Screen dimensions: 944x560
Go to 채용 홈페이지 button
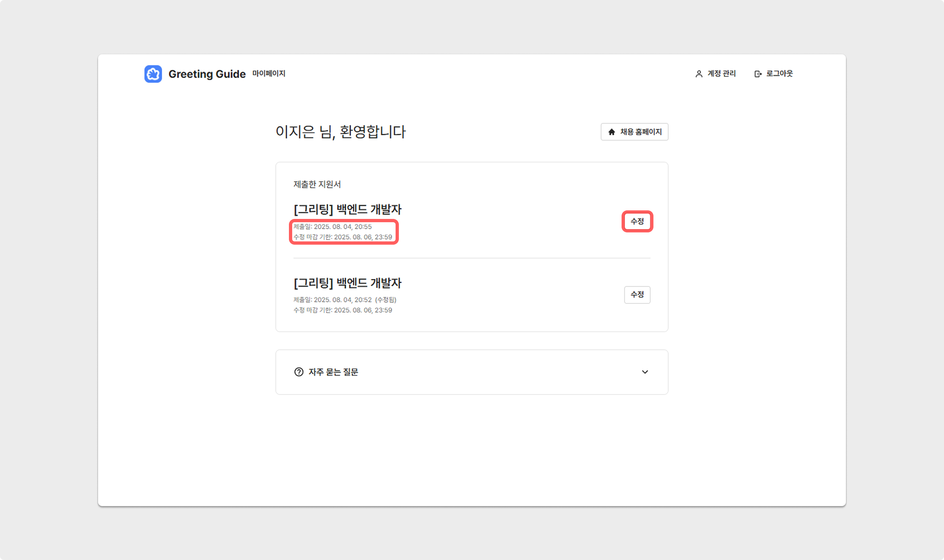[640, 132]
